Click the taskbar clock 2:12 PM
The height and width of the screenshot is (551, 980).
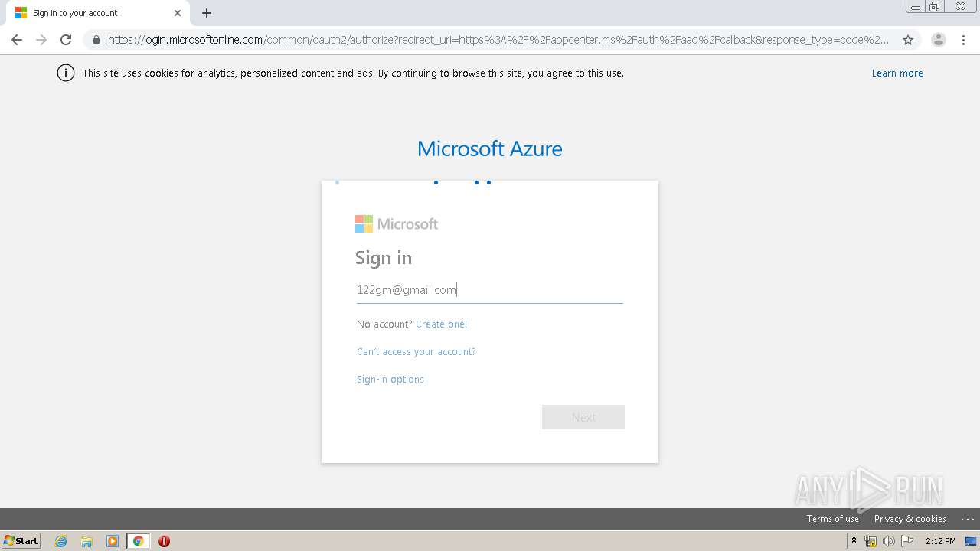click(x=941, y=541)
